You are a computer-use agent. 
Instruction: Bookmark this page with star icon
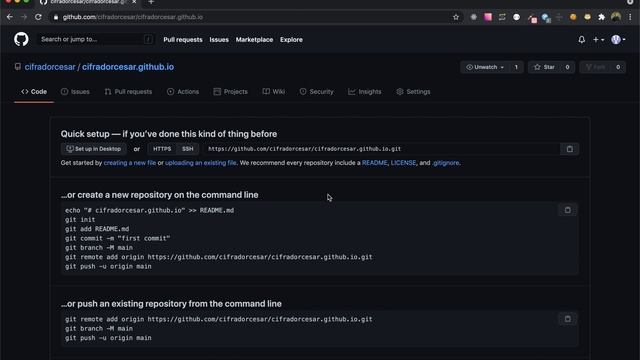point(456,17)
